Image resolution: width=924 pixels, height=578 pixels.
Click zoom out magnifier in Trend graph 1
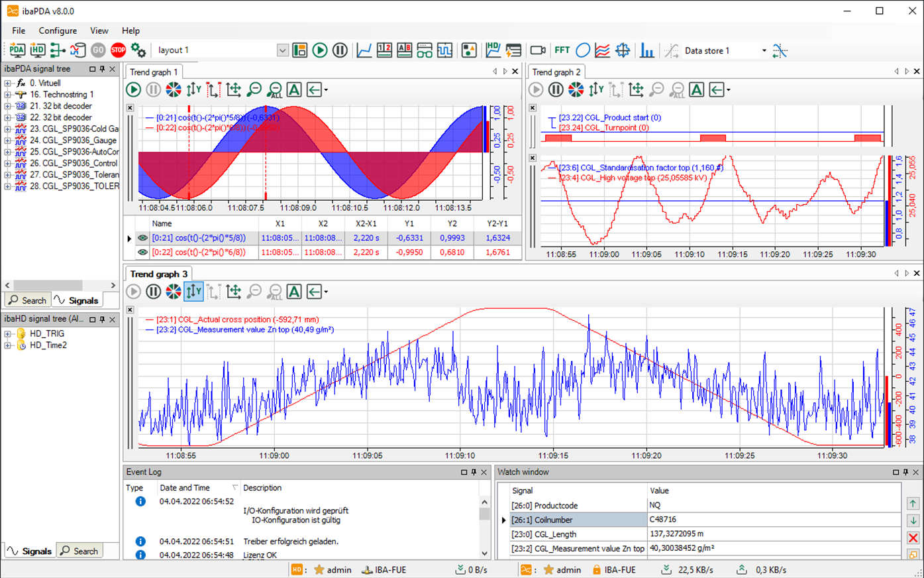pyautogui.click(x=254, y=89)
